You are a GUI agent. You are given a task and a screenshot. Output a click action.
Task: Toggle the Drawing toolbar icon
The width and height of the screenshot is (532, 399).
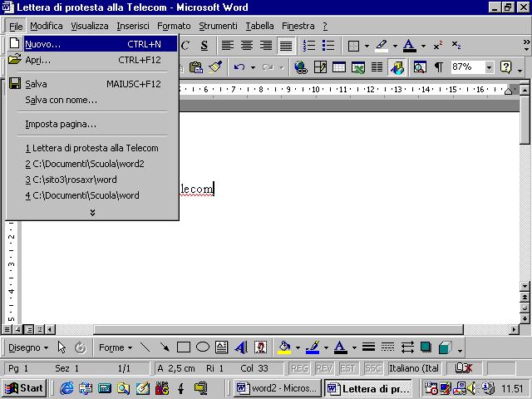[397, 67]
